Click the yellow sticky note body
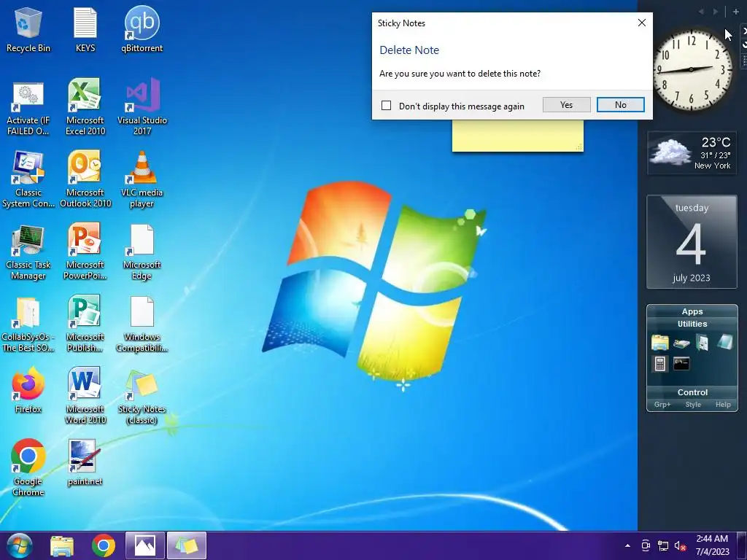Screen dimensions: 747x560 point(518,136)
